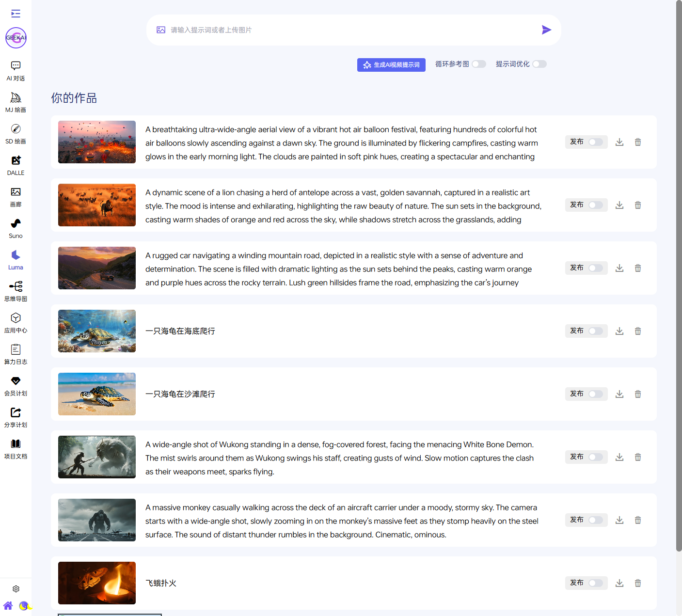Enable 提示词优化 switch
Image resolution: width=682 pixels, height=616 pixels.
click(x=539, y=64)
